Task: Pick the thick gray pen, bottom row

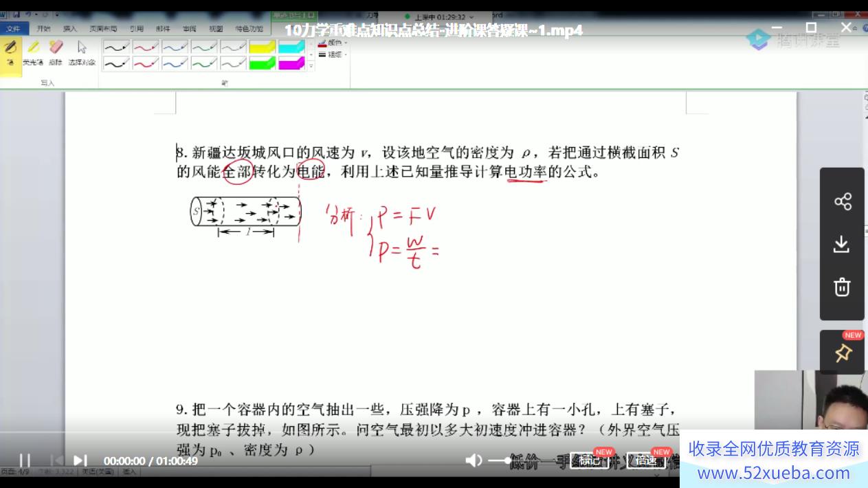Action: (233, 63)
